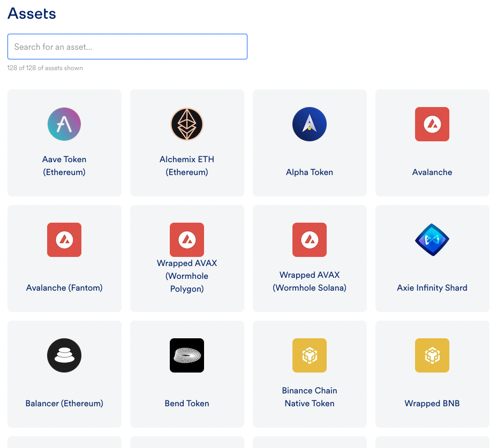Open the Wrapped BNB label
This screenshot has width=497, height=448.
[432, 404]
